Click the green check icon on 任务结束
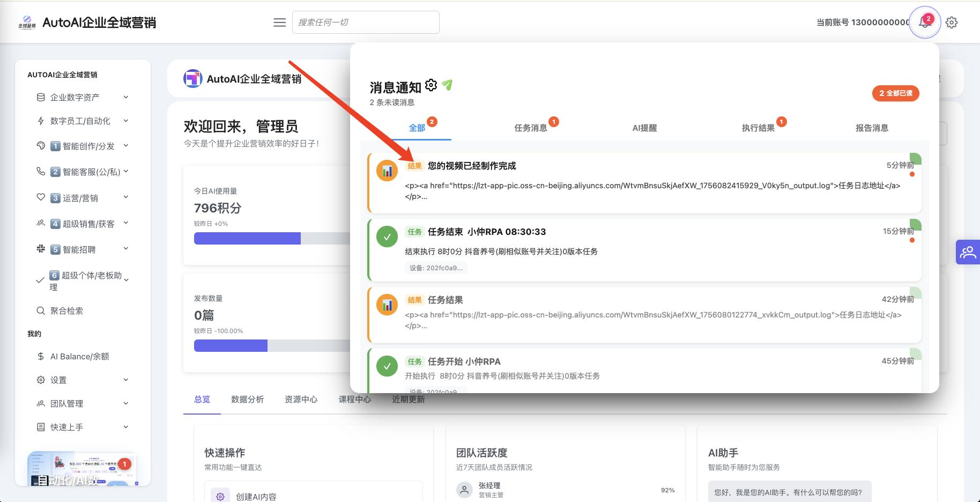 click(387, 237)
